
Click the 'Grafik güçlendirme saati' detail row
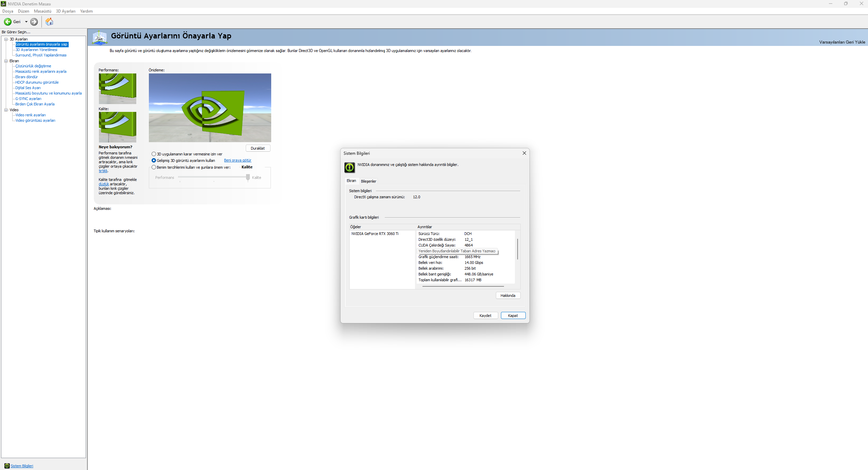click(466, 257)
